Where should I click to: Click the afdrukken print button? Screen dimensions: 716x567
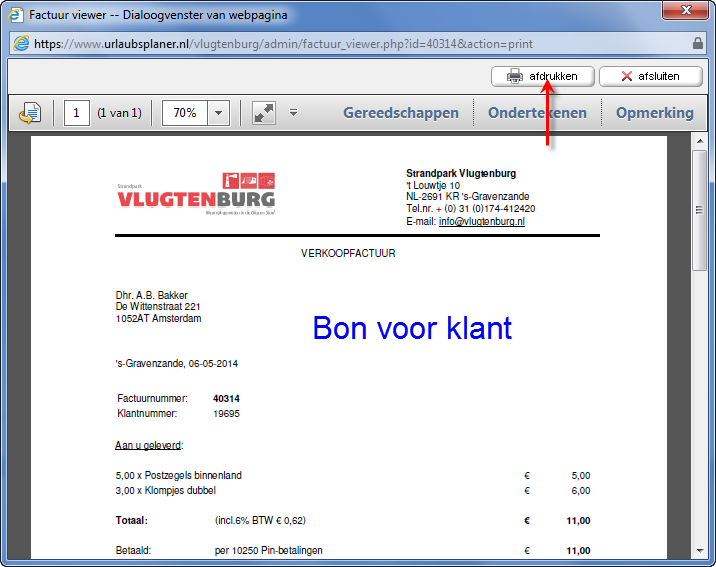click(x=541, y=76)
